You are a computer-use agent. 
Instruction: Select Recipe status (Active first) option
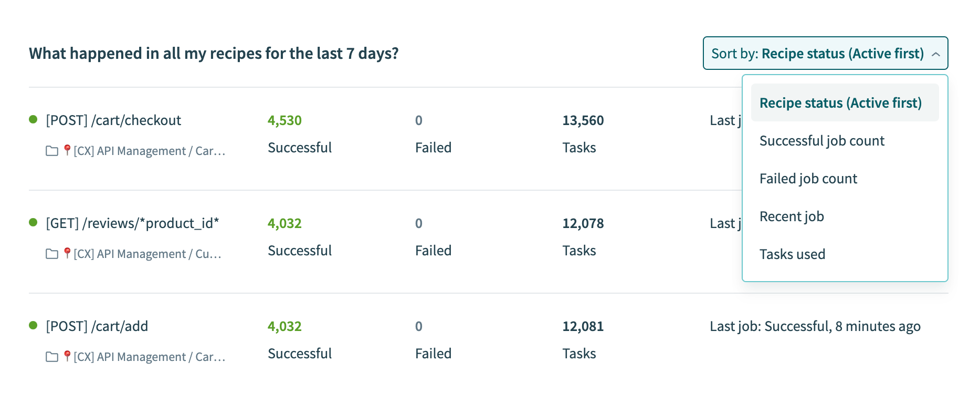point(840,103)
